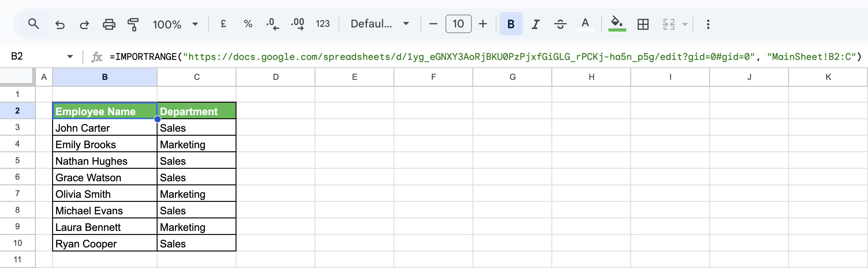Format as percent

tap(248, 24)
